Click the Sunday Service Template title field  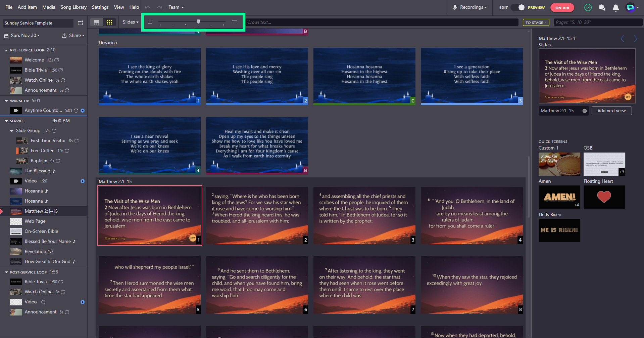(38, 23)
